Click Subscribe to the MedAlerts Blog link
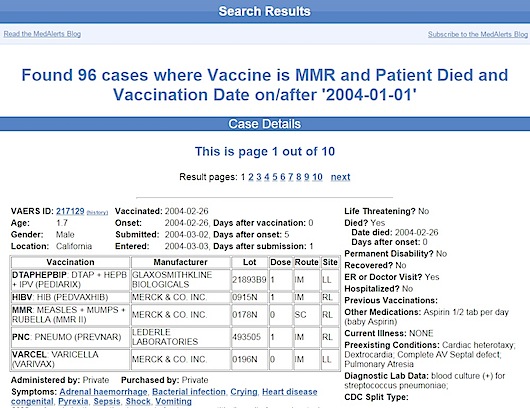 click(x=478, y=34)
